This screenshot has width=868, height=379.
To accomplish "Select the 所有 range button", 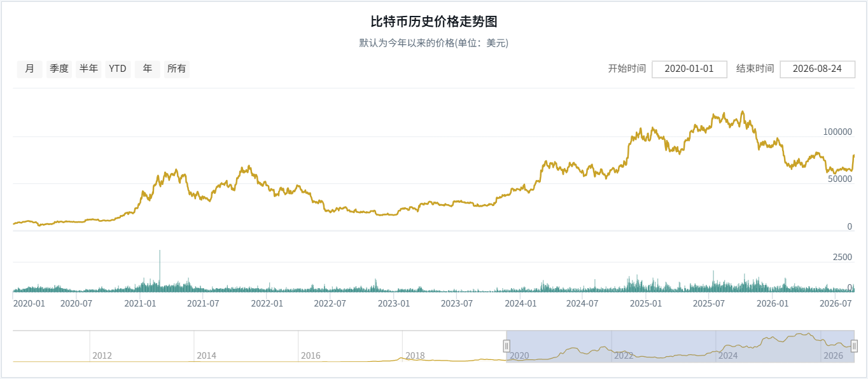I will 176,69.
